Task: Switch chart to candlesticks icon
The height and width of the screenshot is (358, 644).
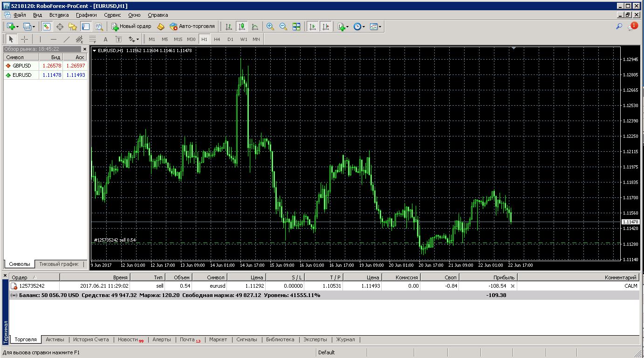Action: [x=241, y=27]
